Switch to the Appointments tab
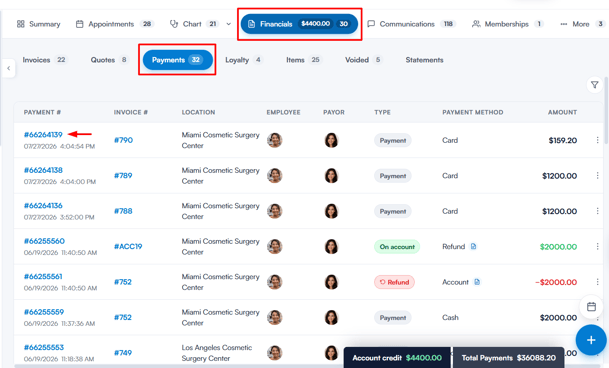Screen dimensions: 609x368 (115, 24)
